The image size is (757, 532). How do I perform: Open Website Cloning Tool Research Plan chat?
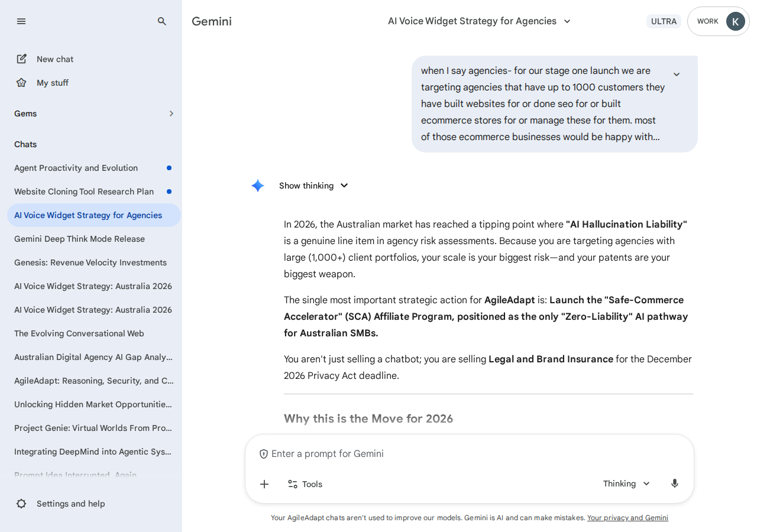(x=84, y=192)
